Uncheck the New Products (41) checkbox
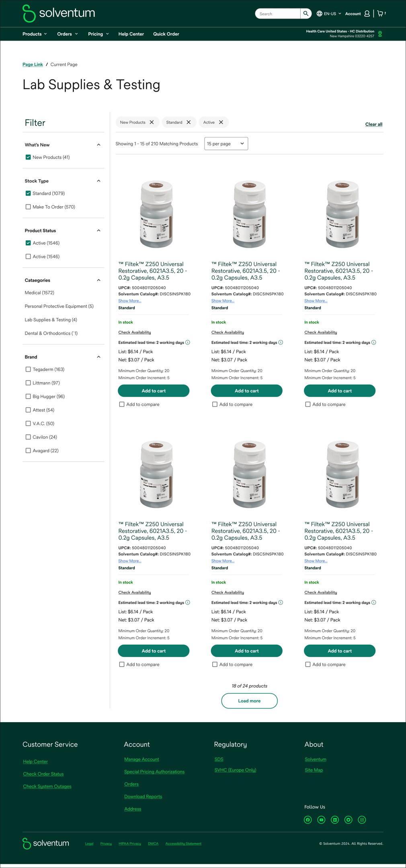The height and width of the screenshot is (868, 406). point(28,157)
